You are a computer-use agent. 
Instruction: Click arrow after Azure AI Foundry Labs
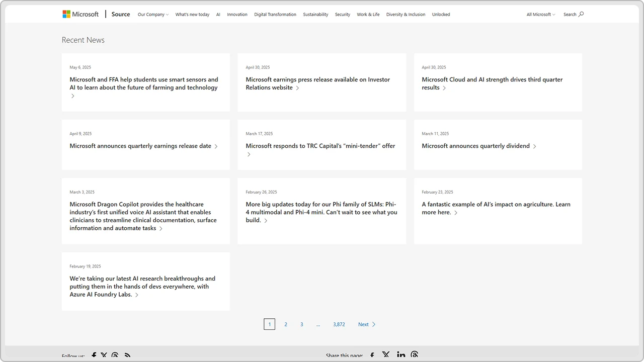tap(137, 295)
